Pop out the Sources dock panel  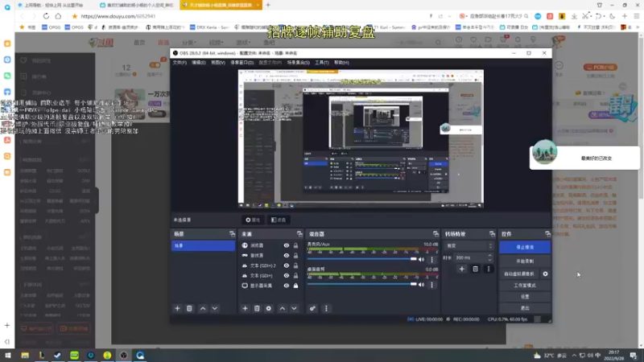click(299, 234)
